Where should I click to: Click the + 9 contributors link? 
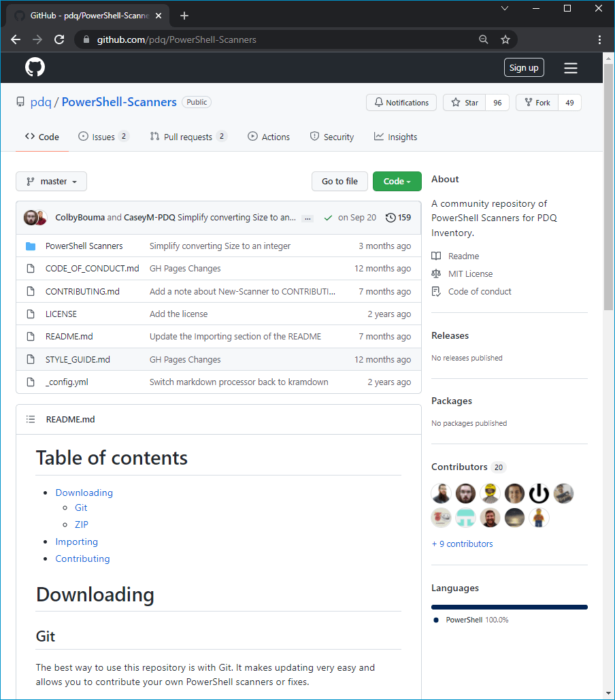click(x=463, y=544)
